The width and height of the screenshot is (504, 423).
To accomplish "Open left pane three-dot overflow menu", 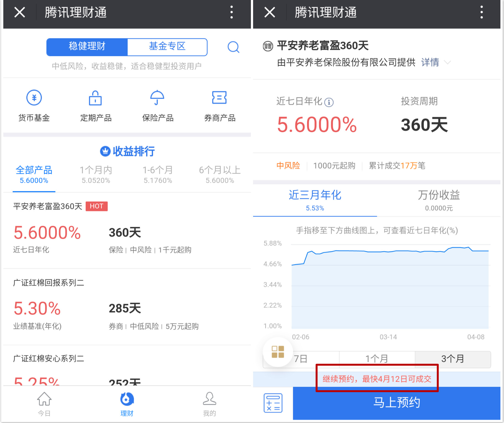I will (x=232, y=12).
